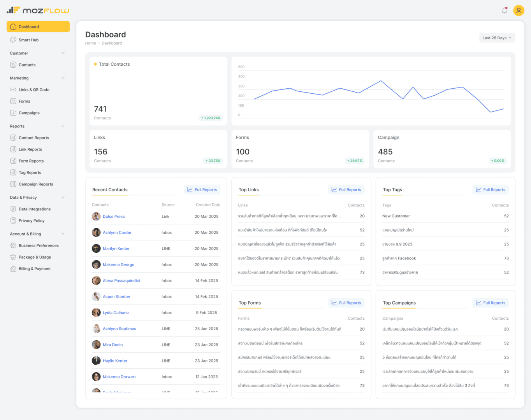Click the Data Integrations icon
531x420 pixels.
pyautogui.click(x=13, y=209)
